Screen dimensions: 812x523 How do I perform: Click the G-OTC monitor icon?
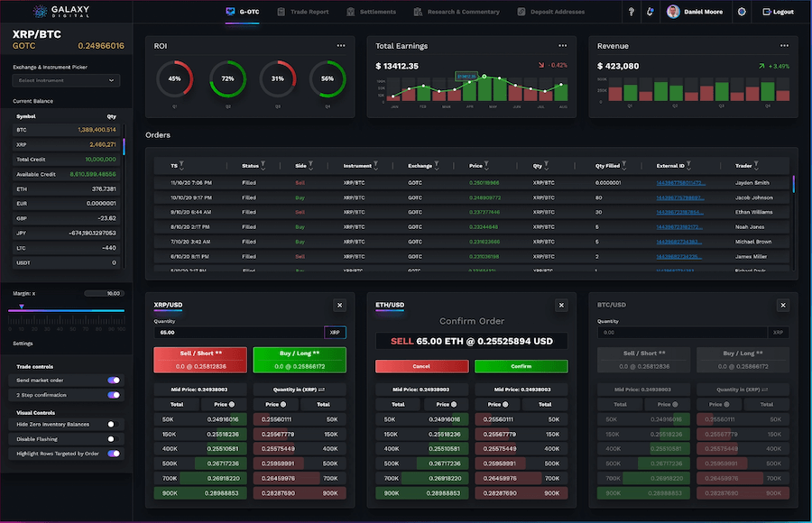(x=230, y=12)
